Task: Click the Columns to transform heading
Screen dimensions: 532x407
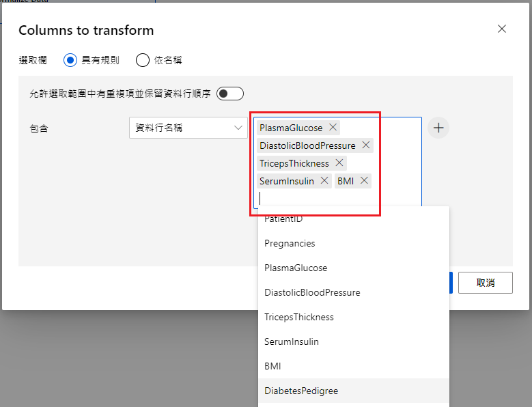Action: coord(86,30)
